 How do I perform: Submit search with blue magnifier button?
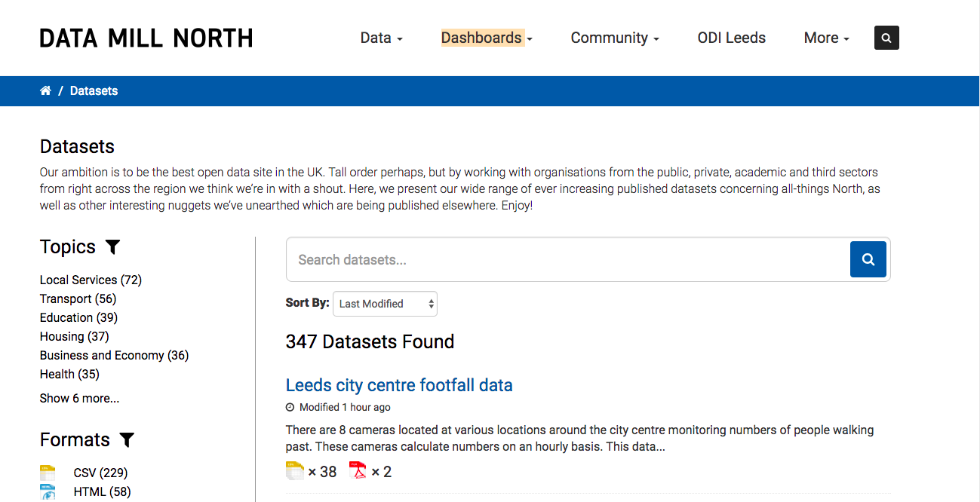coord(868,259)
